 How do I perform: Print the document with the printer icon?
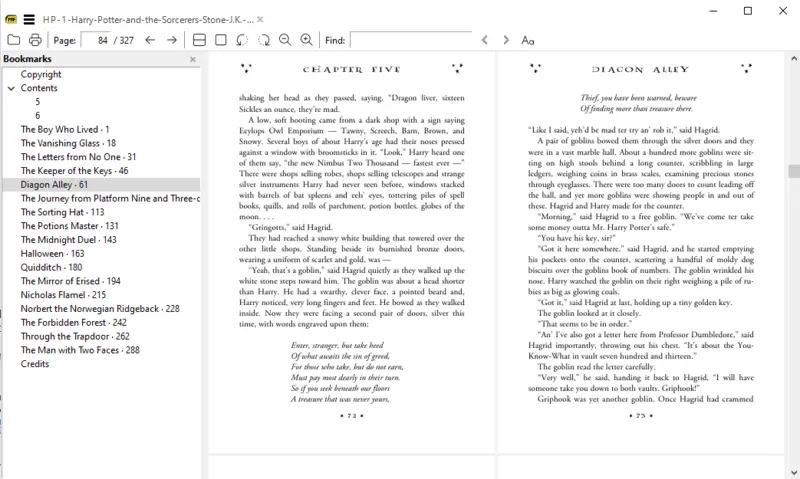(x=35, y=40)
